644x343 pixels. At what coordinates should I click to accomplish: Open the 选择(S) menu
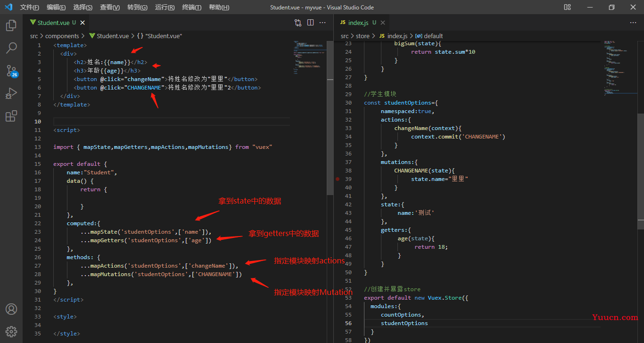[x=83, y=7]
